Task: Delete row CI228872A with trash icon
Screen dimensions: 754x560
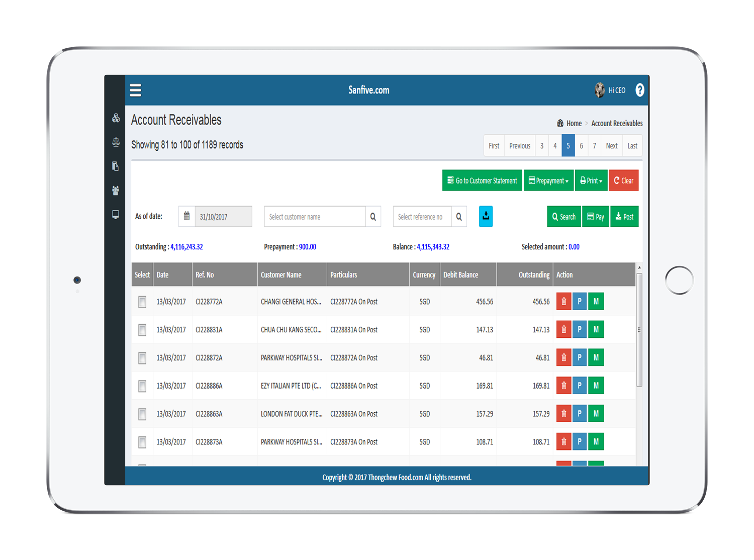Action: (x=563, y=357)
